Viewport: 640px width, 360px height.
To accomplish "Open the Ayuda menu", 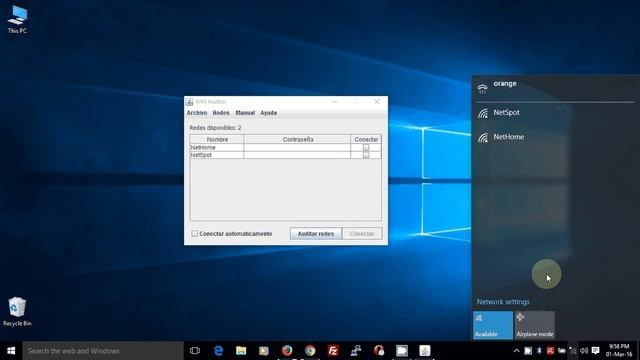I will 269,113.
